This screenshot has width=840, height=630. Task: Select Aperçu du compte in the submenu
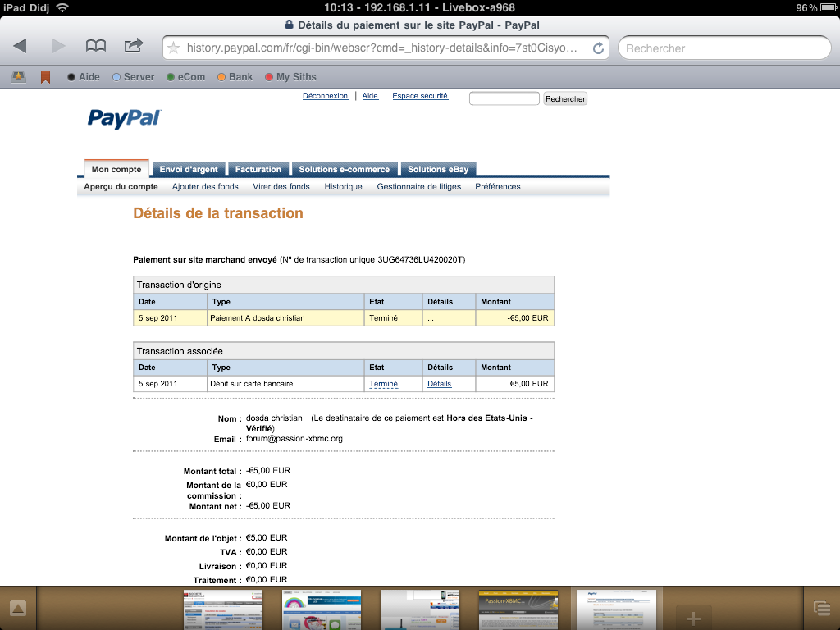tap(121, 187)
